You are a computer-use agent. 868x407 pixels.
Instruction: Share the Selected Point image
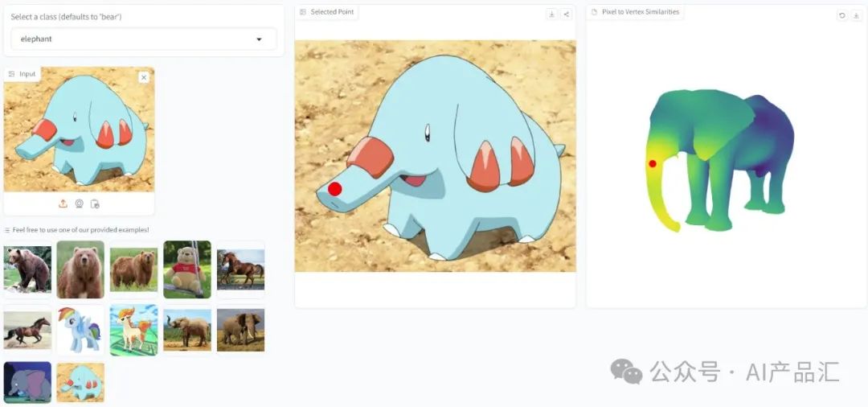click(567, 14)
